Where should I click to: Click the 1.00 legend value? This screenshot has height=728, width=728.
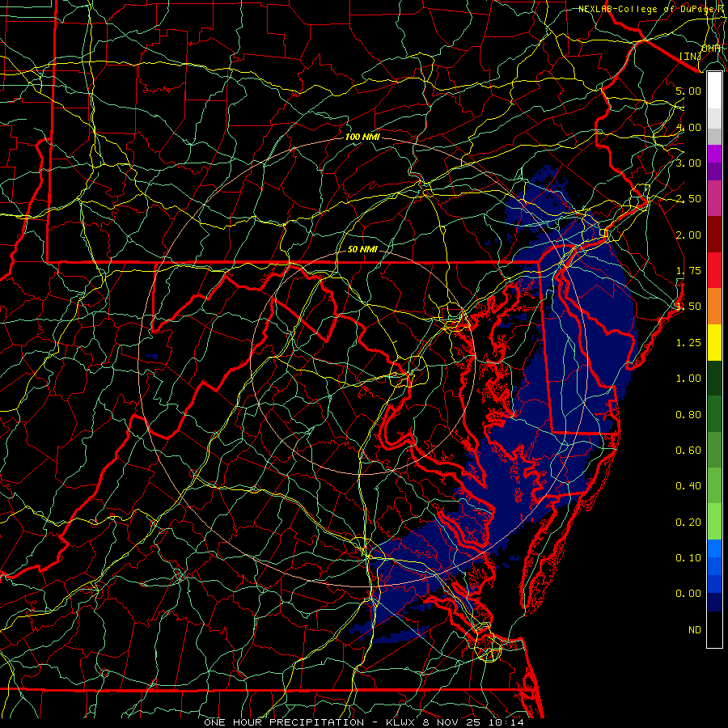[688, 379]
